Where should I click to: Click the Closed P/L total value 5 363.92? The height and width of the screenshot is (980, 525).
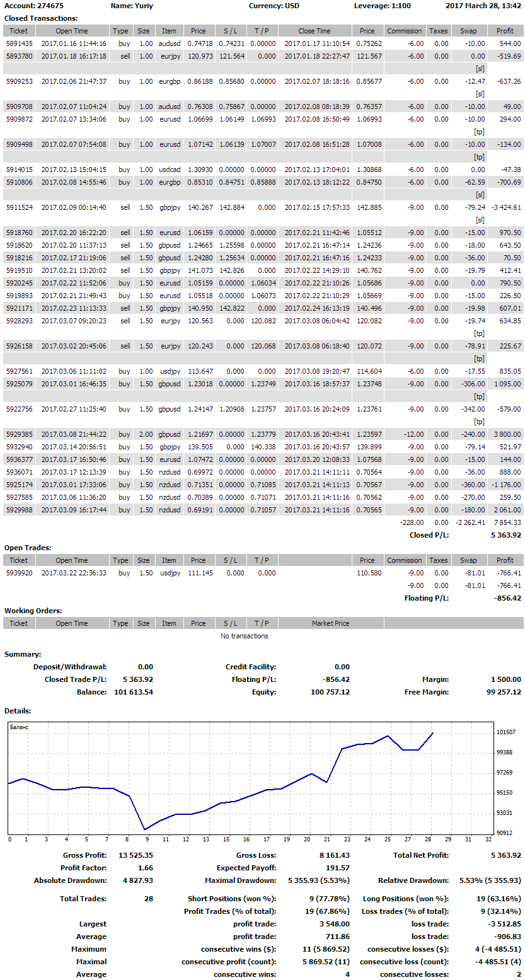505,535
